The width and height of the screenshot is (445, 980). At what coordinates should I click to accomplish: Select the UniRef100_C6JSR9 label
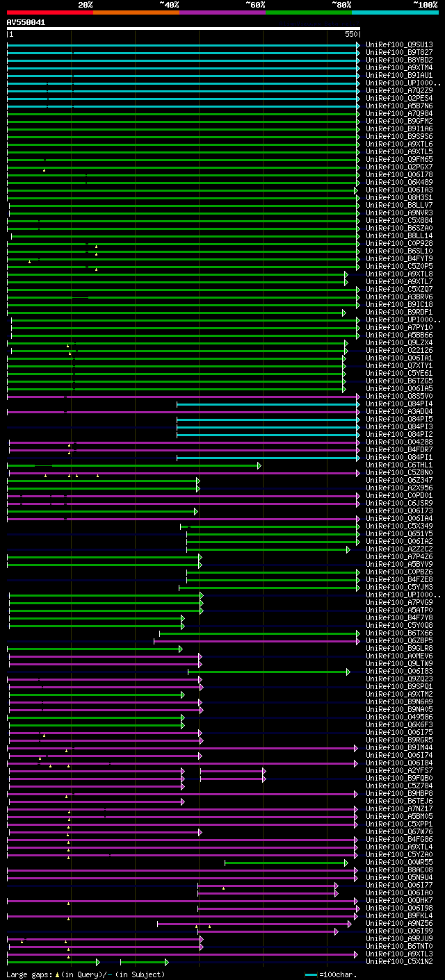[399, 503]
